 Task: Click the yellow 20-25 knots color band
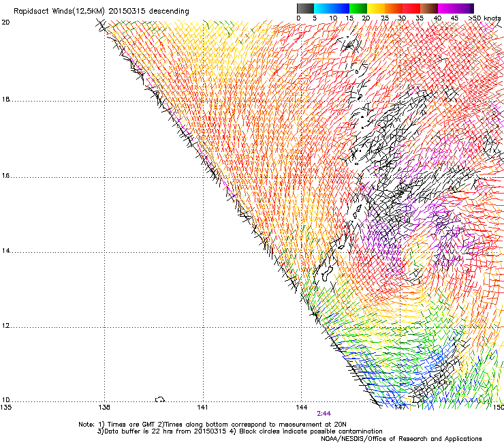coord(376,8)
